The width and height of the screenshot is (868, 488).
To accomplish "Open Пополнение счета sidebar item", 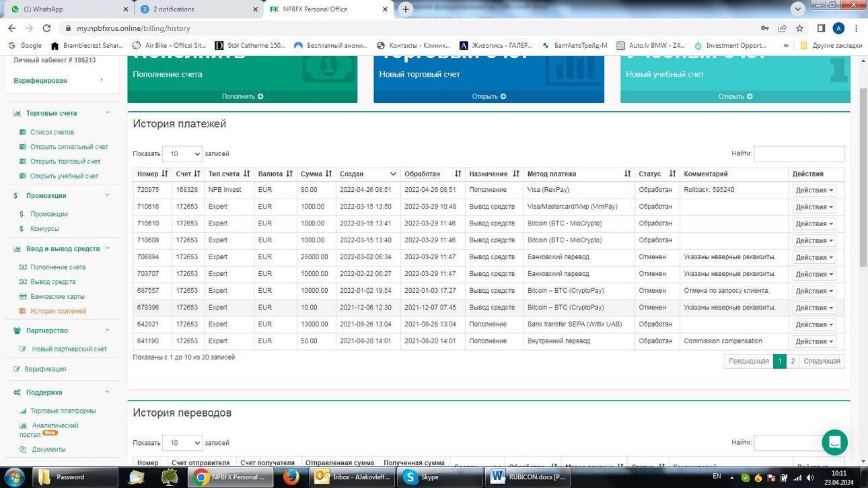I will point(58,267).
